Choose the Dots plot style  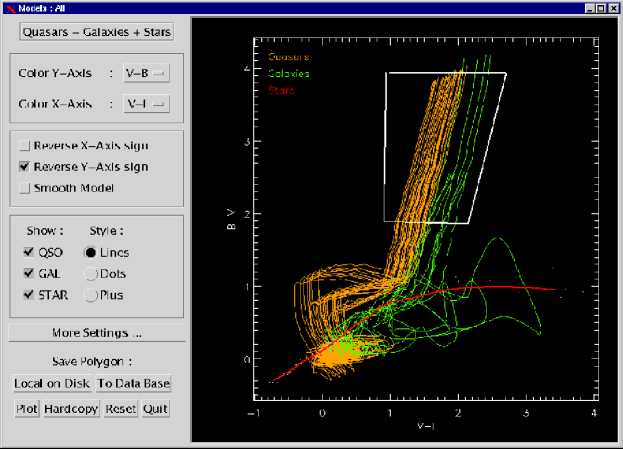[x=92, y=274]
